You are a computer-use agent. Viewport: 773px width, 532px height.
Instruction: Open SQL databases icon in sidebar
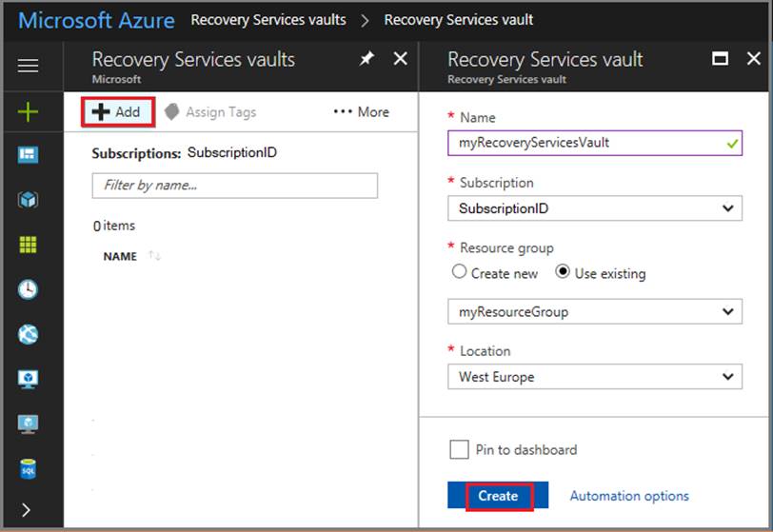[x=28, y=468]
